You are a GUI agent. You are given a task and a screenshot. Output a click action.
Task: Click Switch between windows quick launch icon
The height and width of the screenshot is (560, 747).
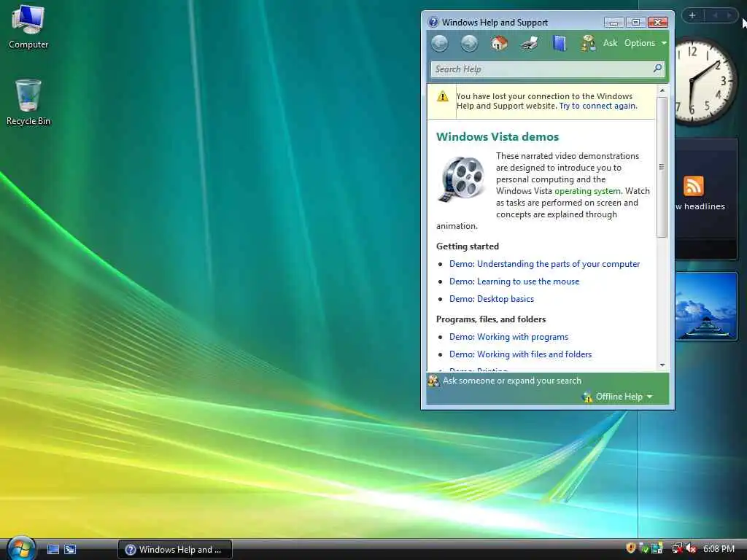point(70,550)
